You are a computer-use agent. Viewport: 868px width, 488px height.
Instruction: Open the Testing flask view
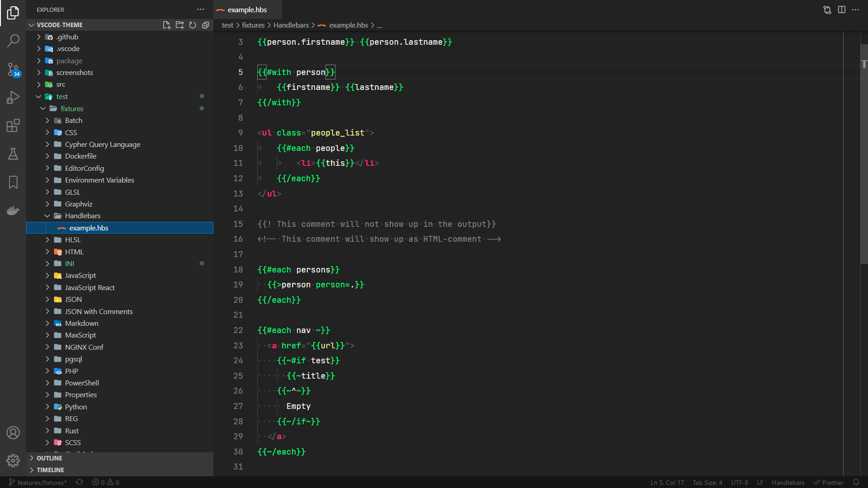(13, 154)
